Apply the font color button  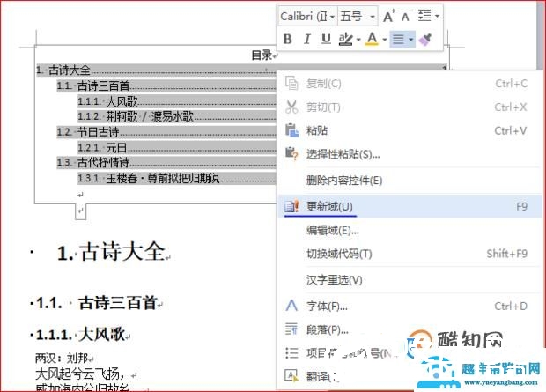(x=372, y=39)
